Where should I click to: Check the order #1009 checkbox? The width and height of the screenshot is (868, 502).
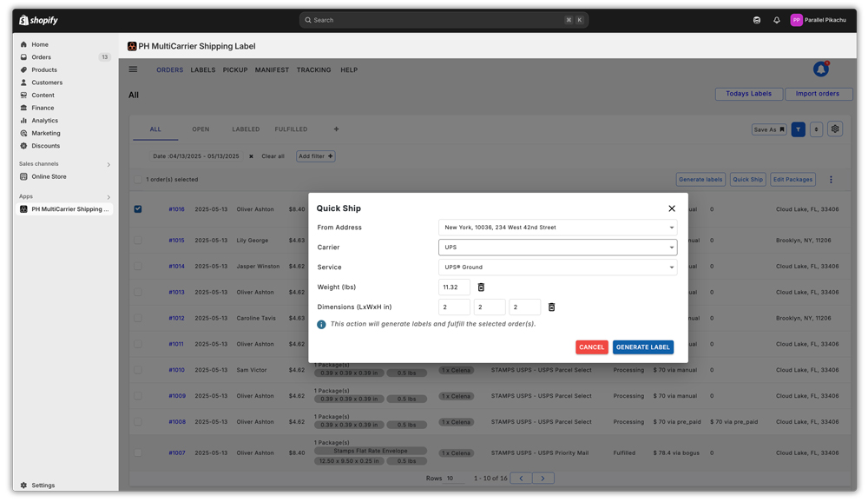[138, 396]
